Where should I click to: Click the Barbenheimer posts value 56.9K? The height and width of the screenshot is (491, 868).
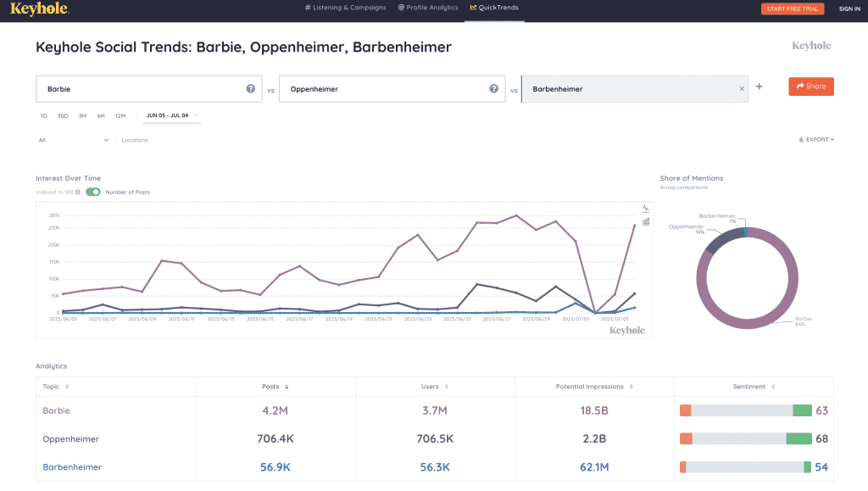tap(275, 467)
